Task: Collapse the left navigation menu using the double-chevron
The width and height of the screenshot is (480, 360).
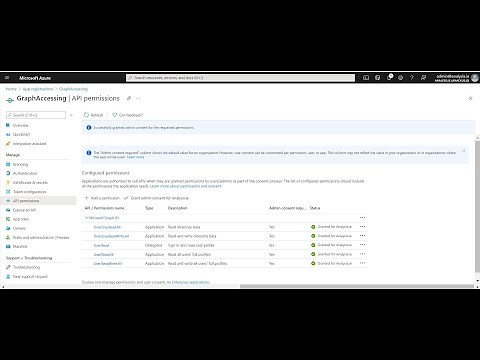Action: [x=71, y=115]
